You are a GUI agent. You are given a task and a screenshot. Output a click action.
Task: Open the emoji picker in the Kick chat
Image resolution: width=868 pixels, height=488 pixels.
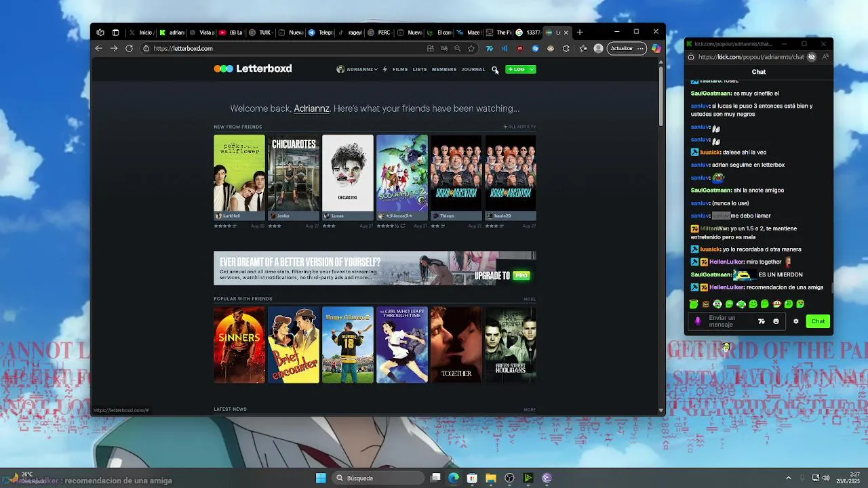776,321
